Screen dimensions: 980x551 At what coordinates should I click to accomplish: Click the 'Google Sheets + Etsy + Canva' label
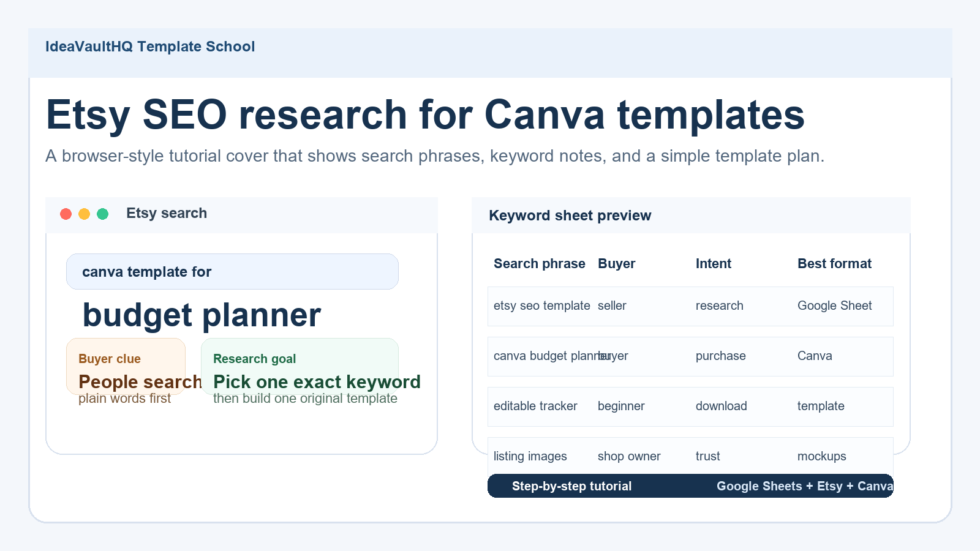[805, 486]
